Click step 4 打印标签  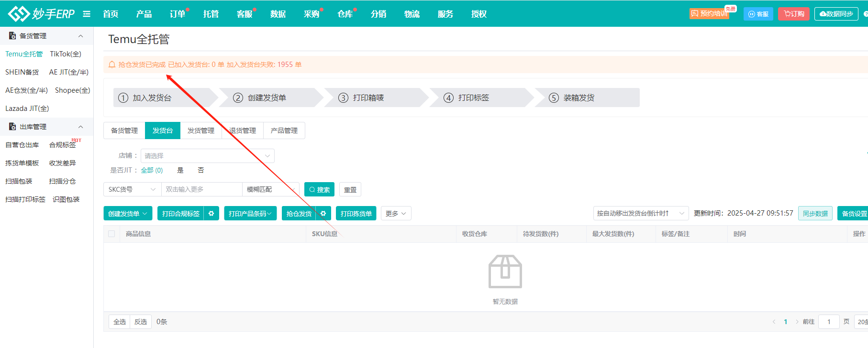point(481,98)
